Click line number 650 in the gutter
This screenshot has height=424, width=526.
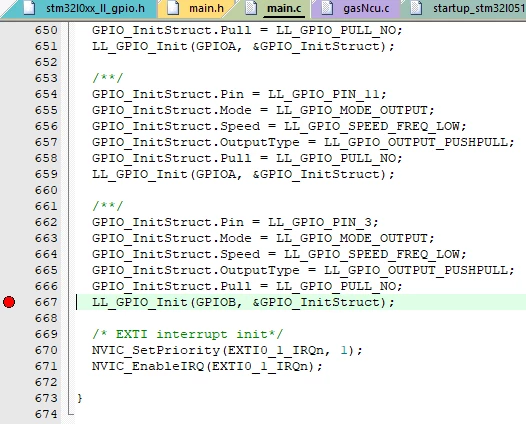(x=46, y=30)
